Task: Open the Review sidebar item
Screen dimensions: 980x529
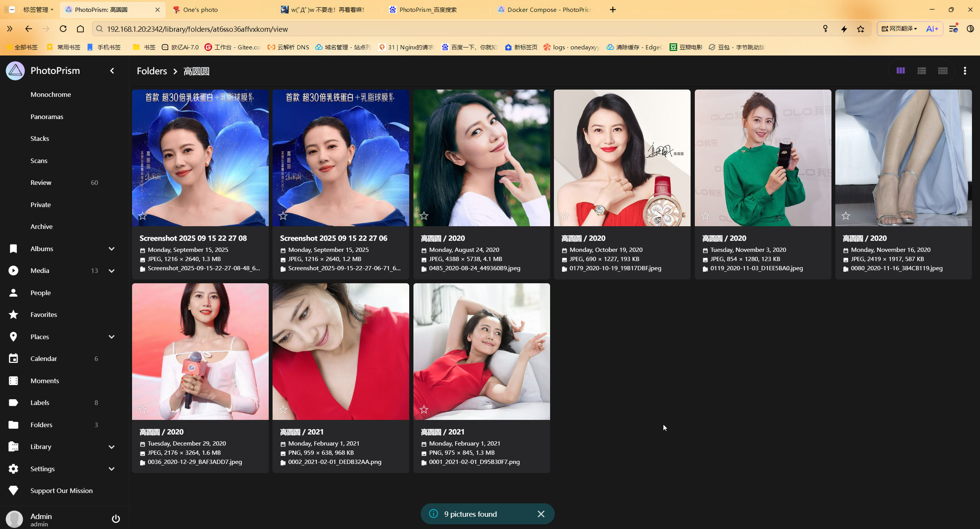Action: point(41,183)
